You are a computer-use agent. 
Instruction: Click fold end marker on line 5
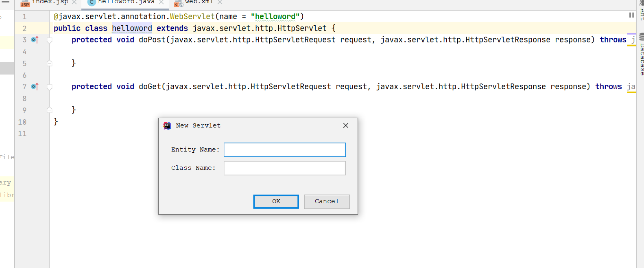tap(50, 63)
